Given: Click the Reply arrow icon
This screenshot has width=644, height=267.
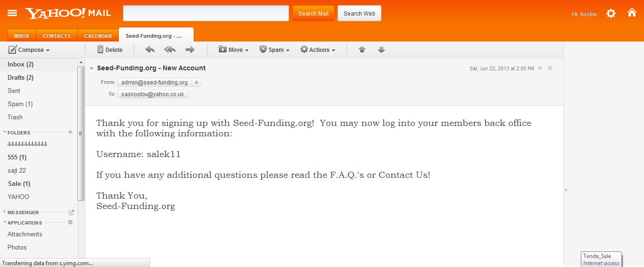Looking at the screenshot, I should pyautogui.click(x=149, y=50).
